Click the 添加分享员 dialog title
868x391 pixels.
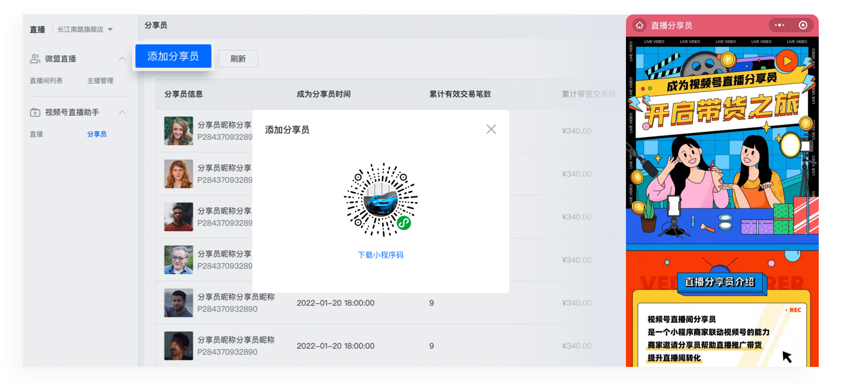click(x=287, y=130)
